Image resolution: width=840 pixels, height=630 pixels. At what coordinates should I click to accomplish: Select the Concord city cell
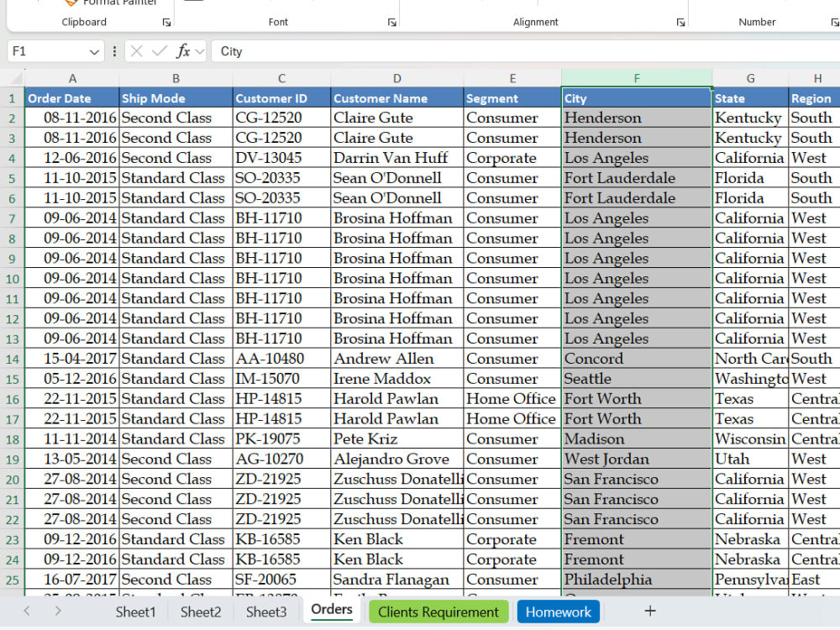pos(637,359)
